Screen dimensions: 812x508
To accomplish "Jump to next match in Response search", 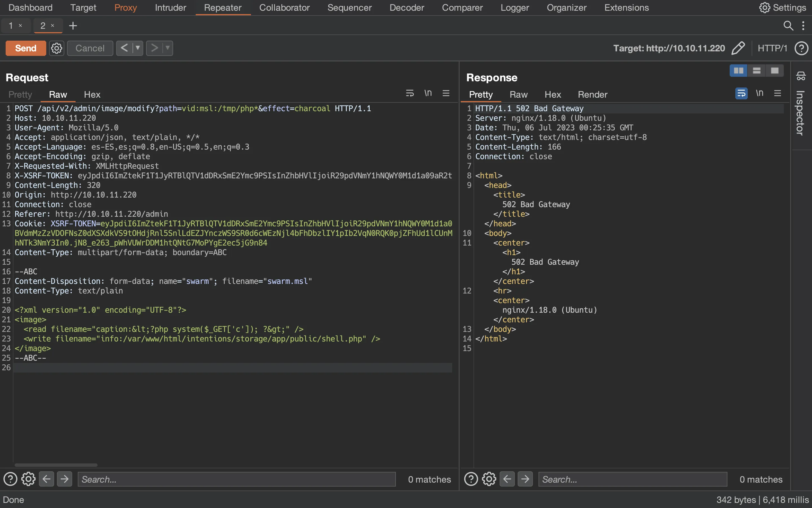I will (x=525, y=479).
